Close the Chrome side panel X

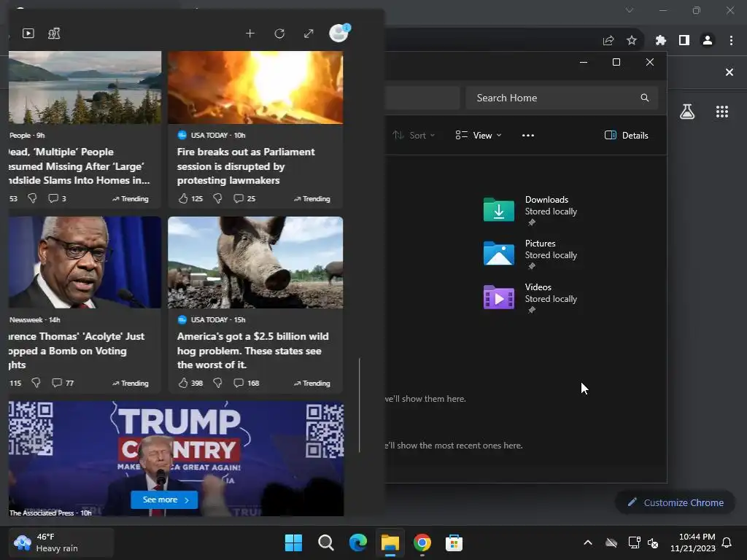pos(729,72)
